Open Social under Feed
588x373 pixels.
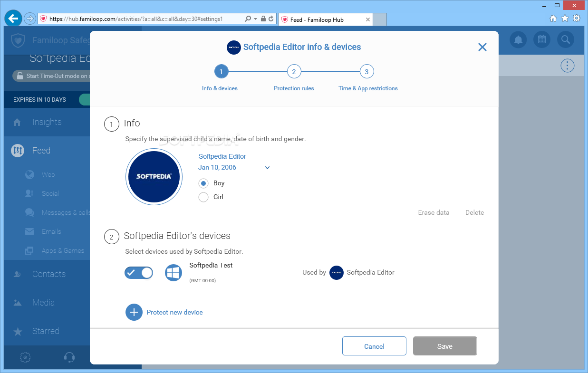tap(50, 193)
